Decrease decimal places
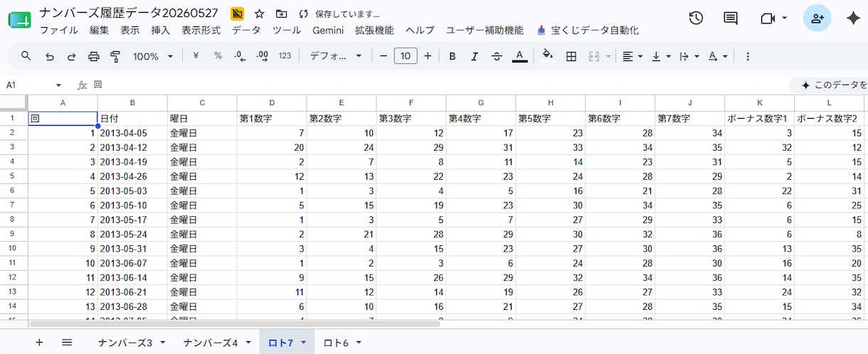The image size is (868, 354). [x=240, y=56]
